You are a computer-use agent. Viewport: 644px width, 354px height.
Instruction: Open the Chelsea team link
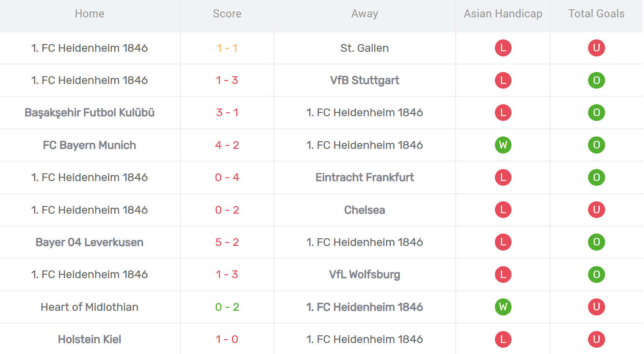click(365, 210)
